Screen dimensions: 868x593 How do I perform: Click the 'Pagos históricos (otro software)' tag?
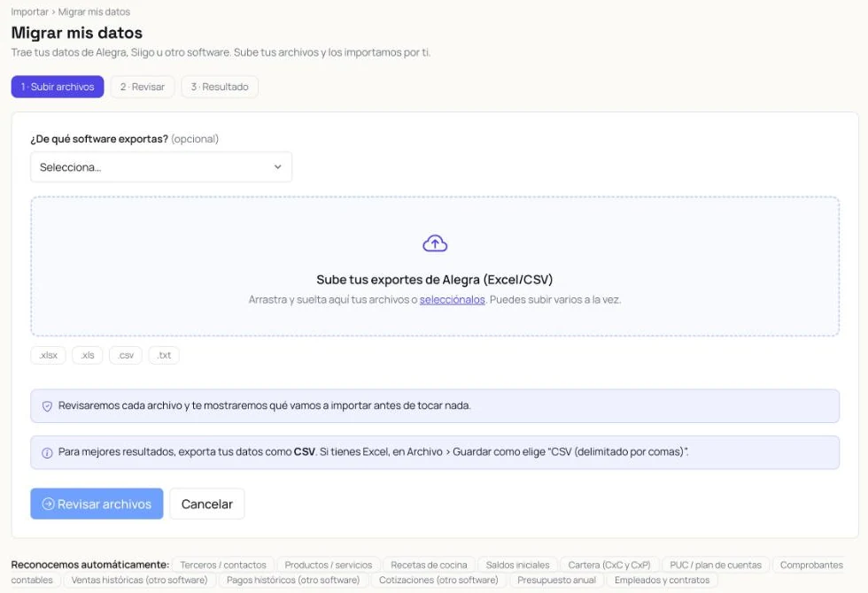click(293, 580)
